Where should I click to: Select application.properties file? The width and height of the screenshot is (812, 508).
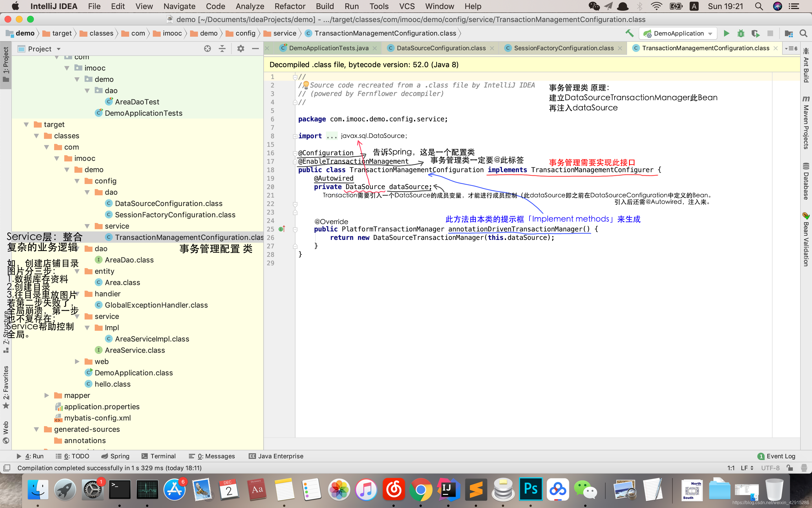click(102, 406)
